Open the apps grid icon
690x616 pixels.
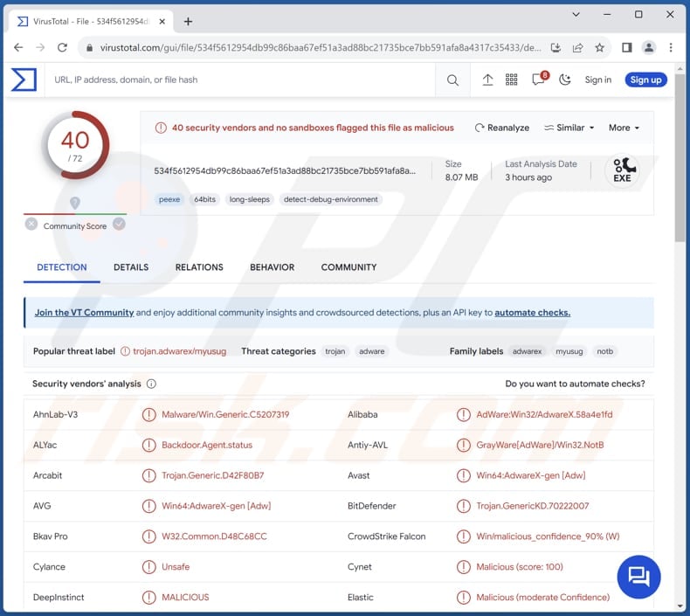[512, 80]
